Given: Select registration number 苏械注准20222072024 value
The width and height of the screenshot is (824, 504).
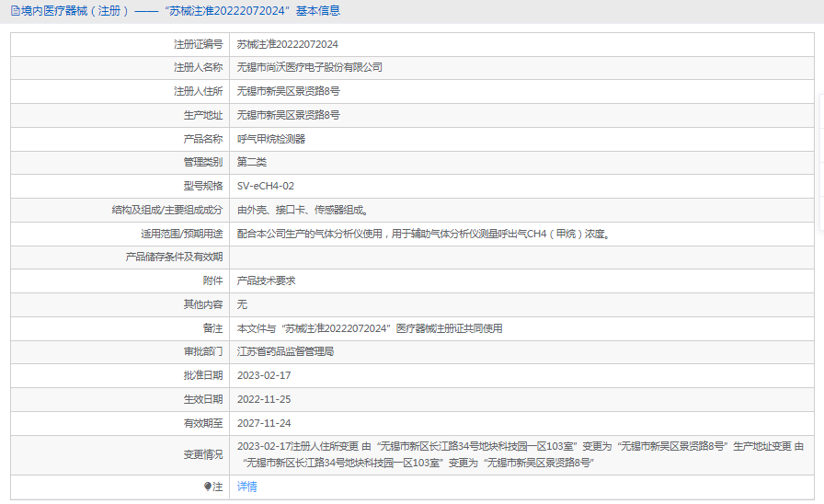Looking at the screenshot, I should click(x=288, y=44).
